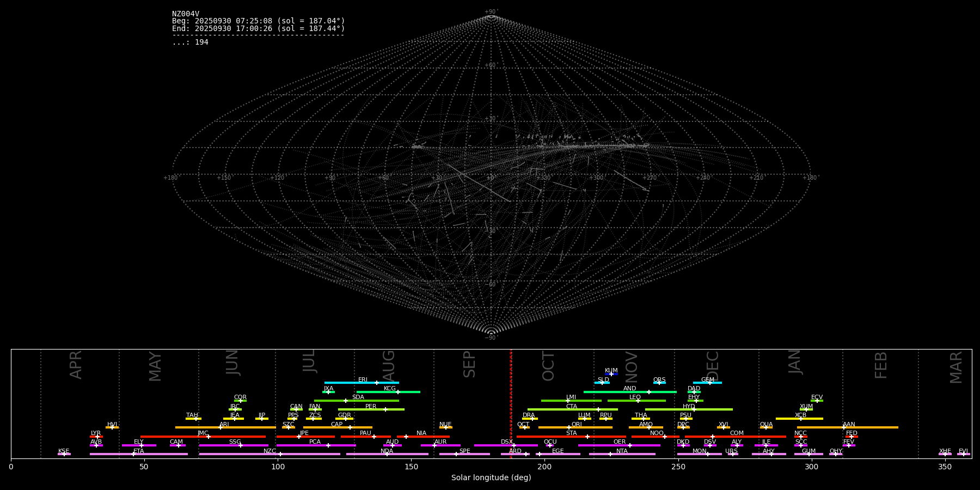Select the SPE activity bar
Viewport: 980px width, 490px height.
coord(464,454)
